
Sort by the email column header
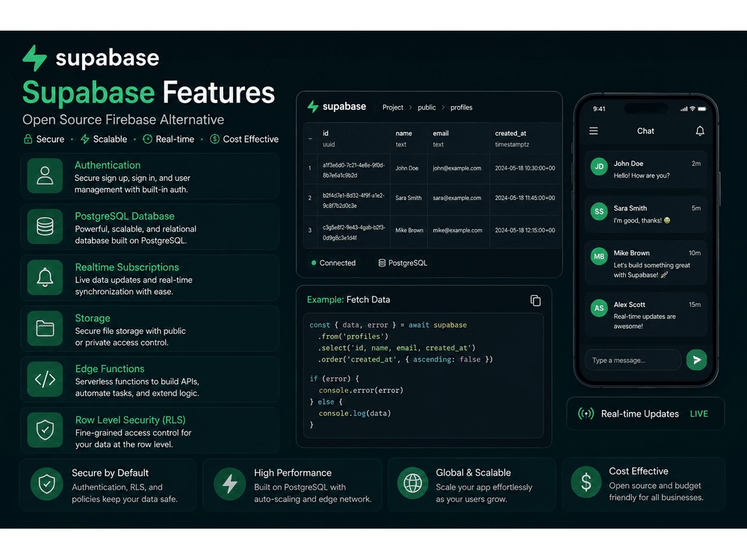[459, 139]
